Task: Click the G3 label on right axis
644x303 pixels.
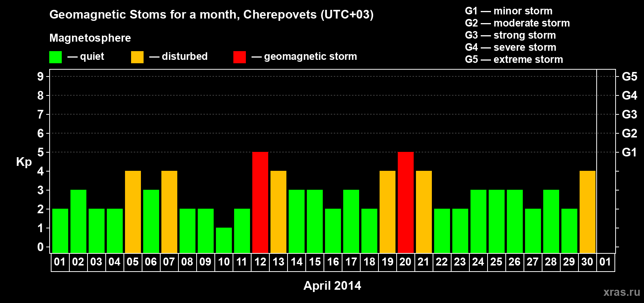Action: point(630,114)
